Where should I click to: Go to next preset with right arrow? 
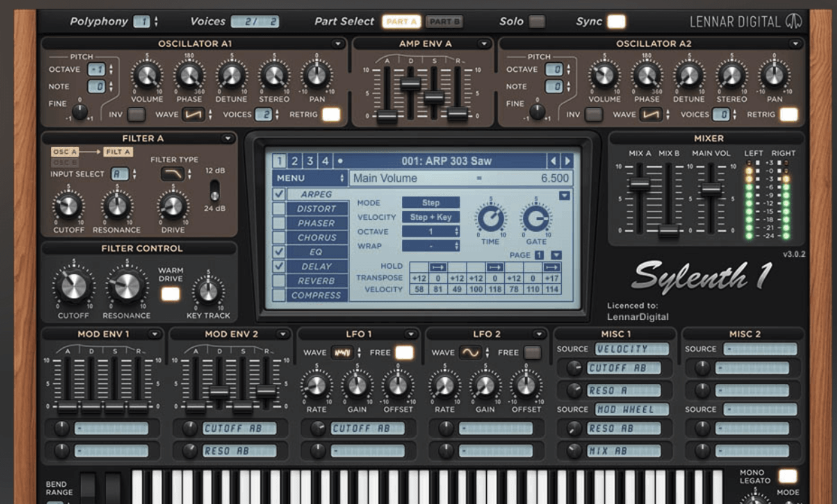568,161
